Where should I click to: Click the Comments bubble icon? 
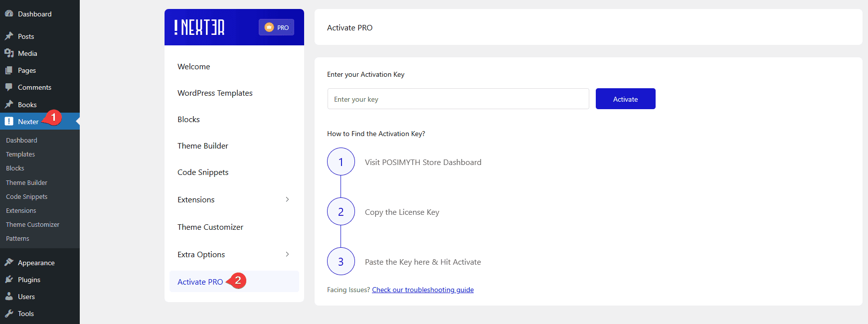[x=9, y=87]
